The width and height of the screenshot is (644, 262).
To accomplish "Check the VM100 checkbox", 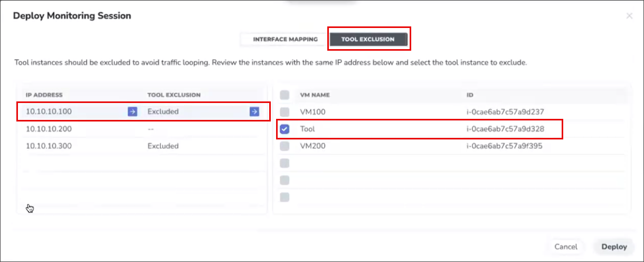I will [x=285, y=112].
